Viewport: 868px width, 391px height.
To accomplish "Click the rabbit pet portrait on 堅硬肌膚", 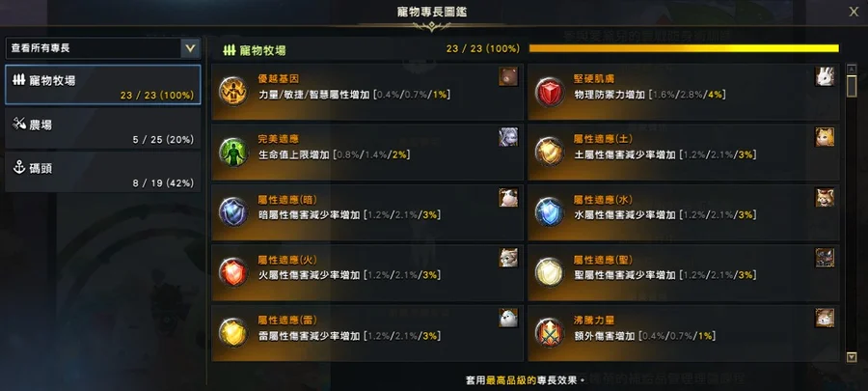I will tap(825, 76).
